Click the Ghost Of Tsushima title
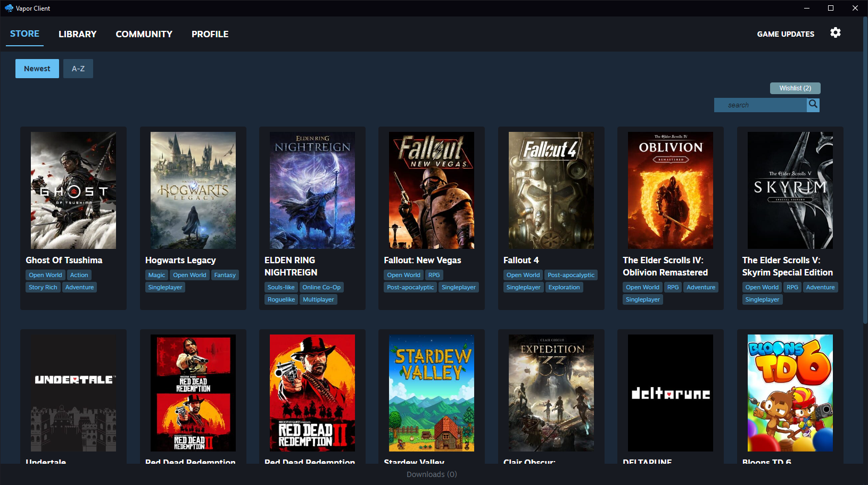Viewport: 868px width, 485px height. pyautogui.click(x=64, y=260)
